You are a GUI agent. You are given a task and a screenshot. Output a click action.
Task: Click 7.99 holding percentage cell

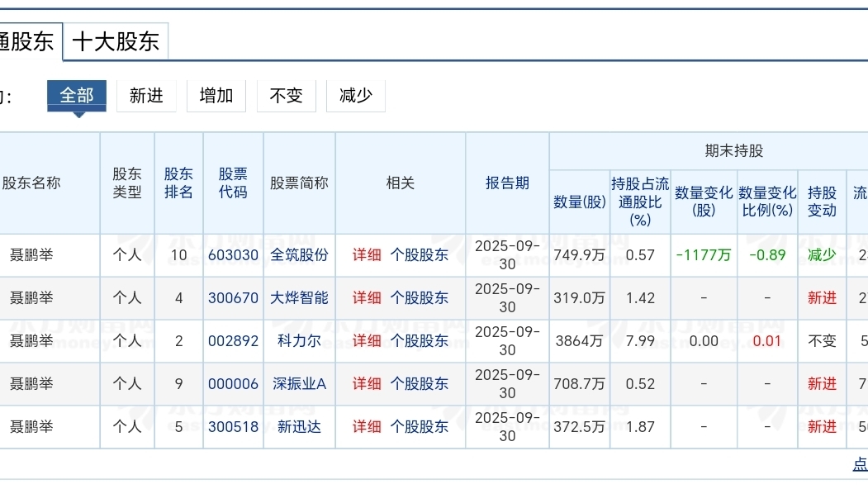(x=641, y=341)
